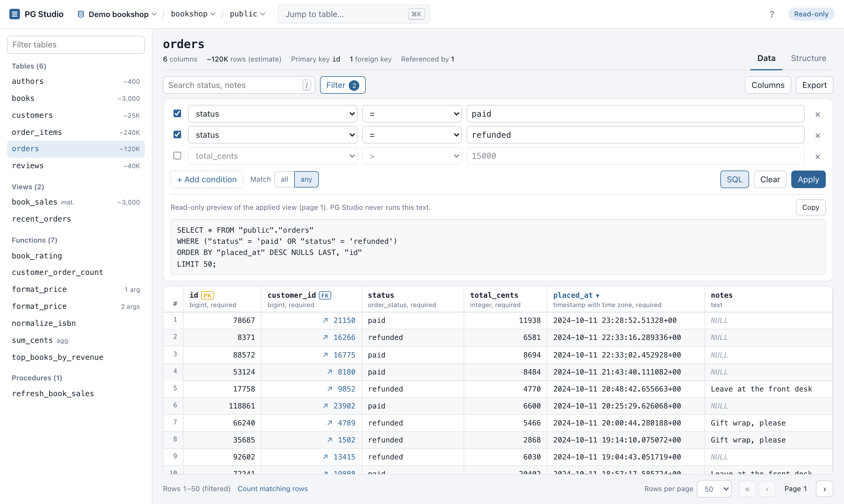The height and width of the screenshot is (504, 844).
Task: Open the Rows per page dropdown
Action: pyautogui.click(x=714, y=489)
